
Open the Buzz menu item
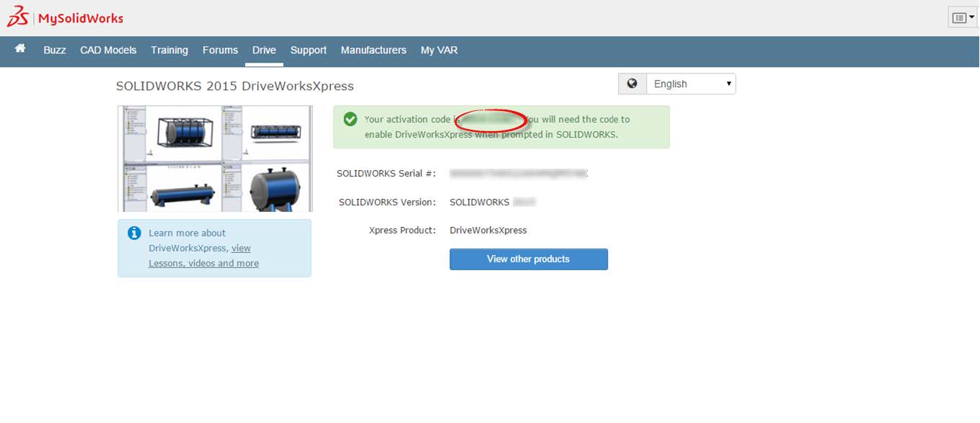(55, 50)
